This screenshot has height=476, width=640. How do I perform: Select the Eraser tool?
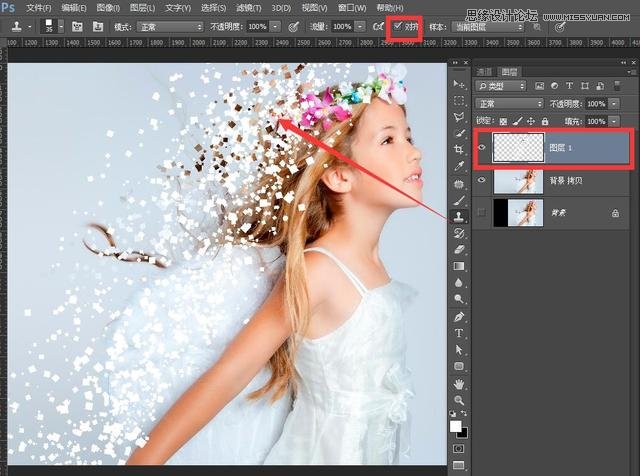click(x=459, y=249)
